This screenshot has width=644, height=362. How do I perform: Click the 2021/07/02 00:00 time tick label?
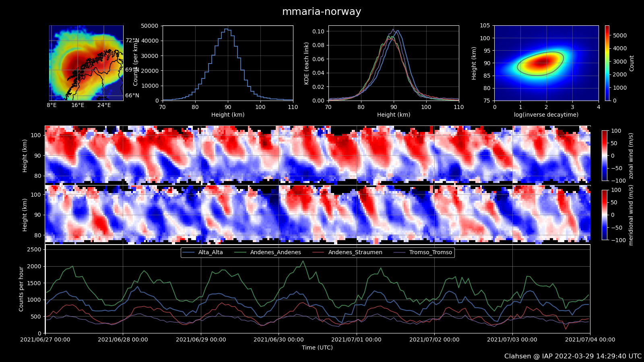point(434,339)
